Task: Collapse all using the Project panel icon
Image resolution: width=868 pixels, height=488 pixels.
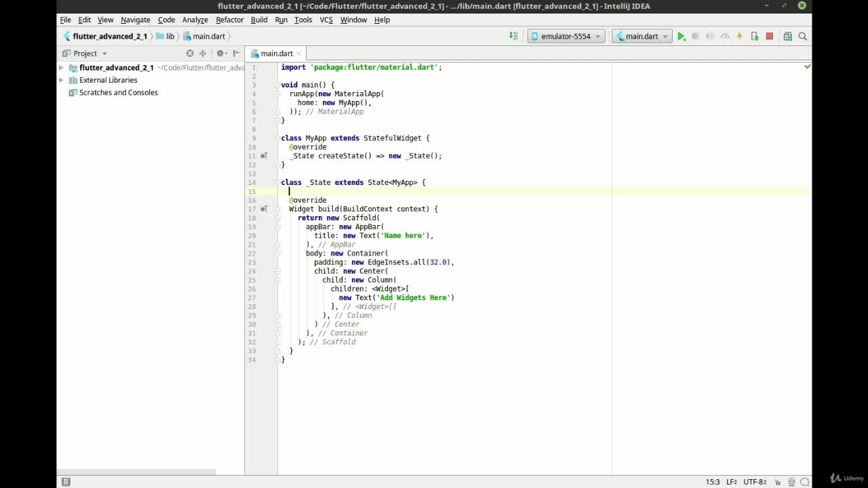Action: point(203,53)
